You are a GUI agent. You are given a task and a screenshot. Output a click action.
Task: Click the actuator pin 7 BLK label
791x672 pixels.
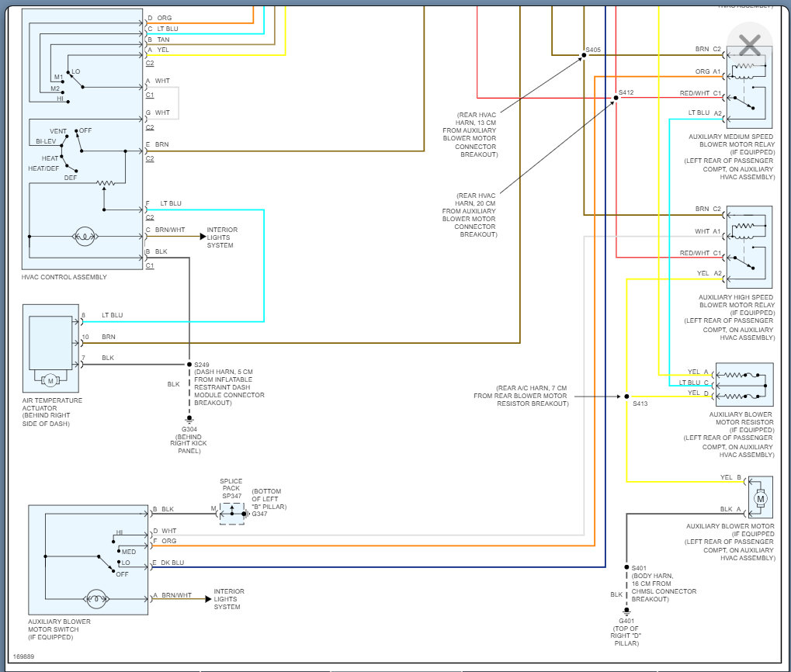(x=98, y=358)
